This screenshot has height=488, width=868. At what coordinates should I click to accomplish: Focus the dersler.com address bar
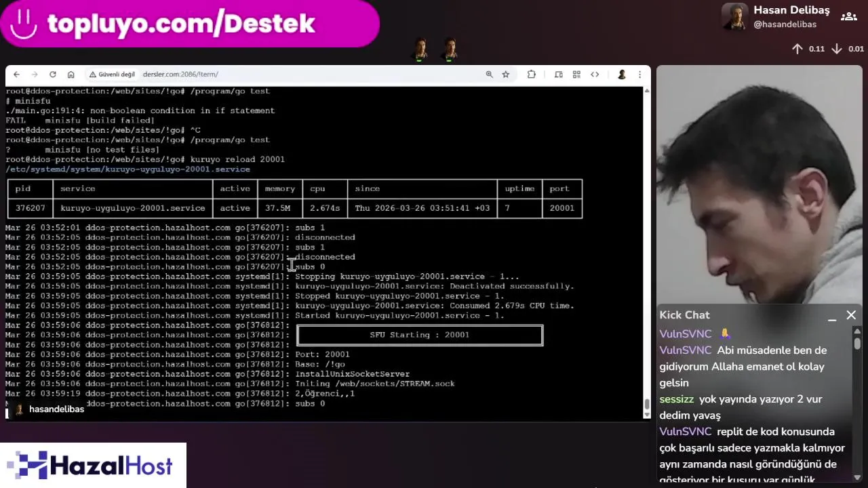(180, 75)
